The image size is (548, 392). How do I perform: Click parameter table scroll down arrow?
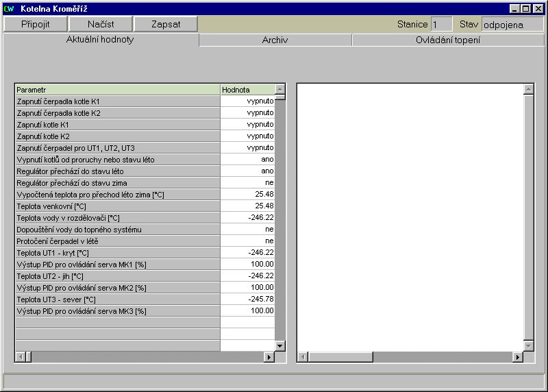[280, 346]
